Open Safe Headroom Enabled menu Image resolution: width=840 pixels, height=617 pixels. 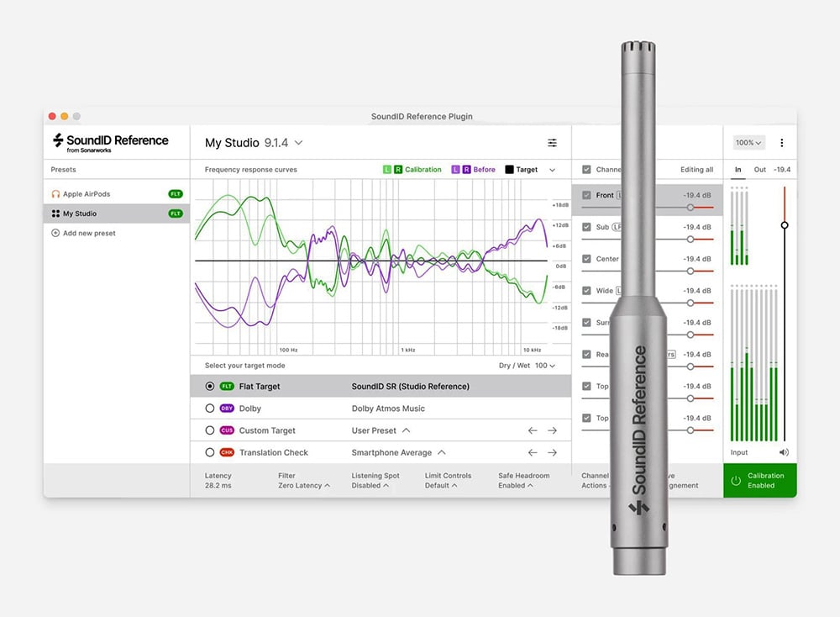click(x=523, y=481)
